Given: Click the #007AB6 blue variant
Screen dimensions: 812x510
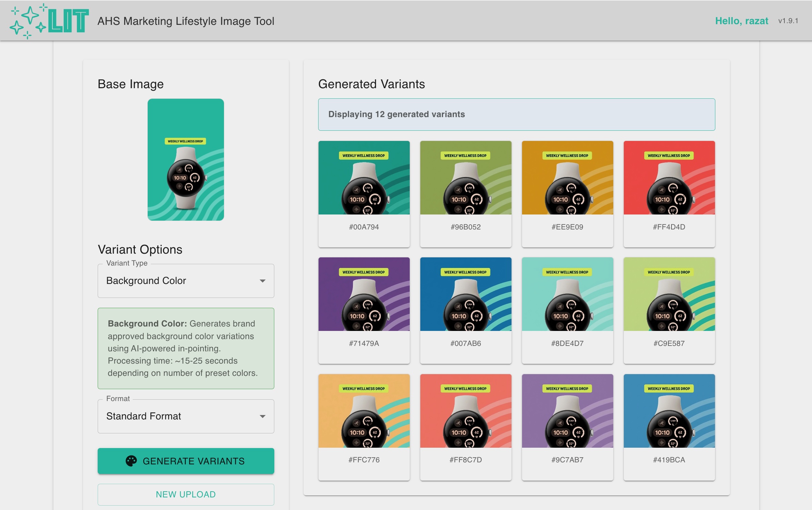Looking at the screenshot, I should click(x=466, y=294).
